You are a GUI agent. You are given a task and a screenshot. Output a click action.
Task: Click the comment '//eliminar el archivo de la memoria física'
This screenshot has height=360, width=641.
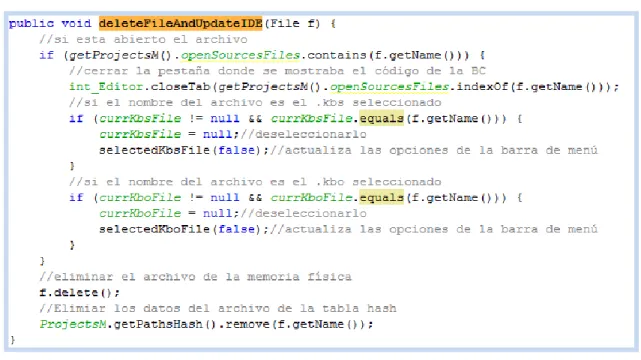tap(196, 277)
